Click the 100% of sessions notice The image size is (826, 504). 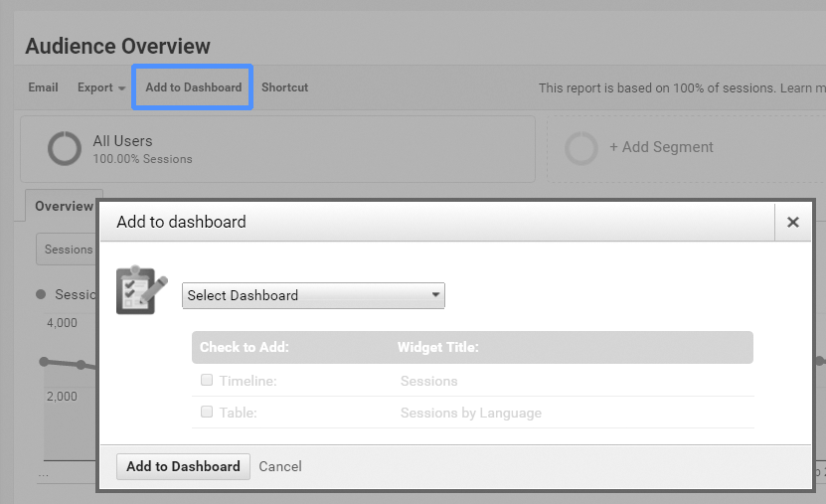pos(682,87)
